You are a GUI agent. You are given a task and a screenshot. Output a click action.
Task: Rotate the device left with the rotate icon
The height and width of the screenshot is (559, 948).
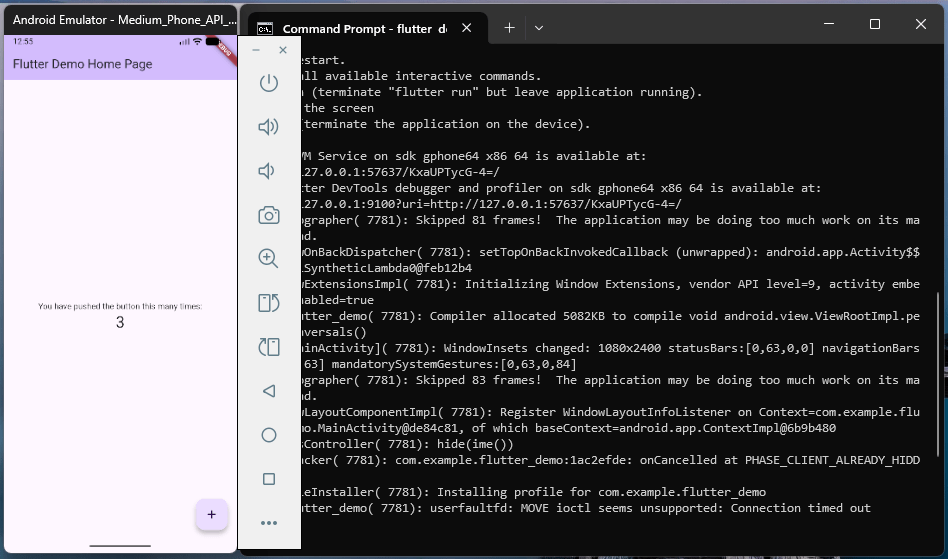click(269, 303)
